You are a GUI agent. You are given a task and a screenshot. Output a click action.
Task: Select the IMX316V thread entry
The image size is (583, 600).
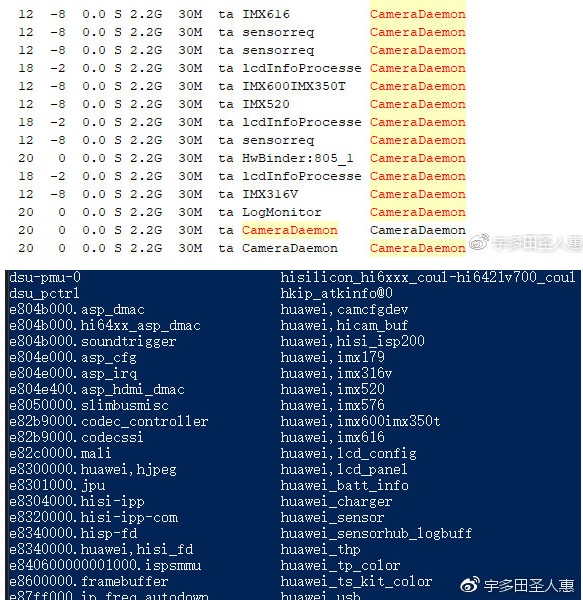[270, 194]
